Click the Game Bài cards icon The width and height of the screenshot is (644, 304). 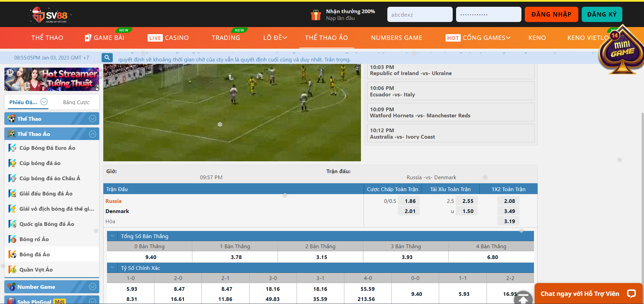point(88,38)
